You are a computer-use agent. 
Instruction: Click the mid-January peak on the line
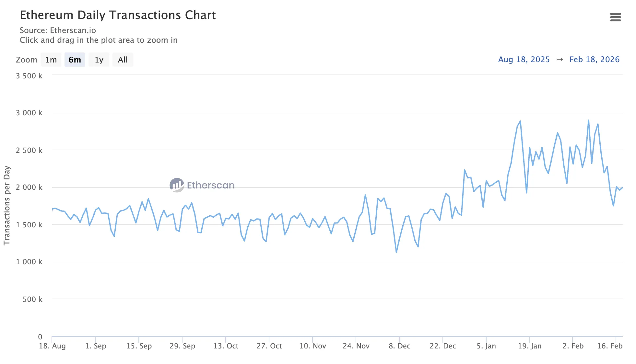point(520,121)
